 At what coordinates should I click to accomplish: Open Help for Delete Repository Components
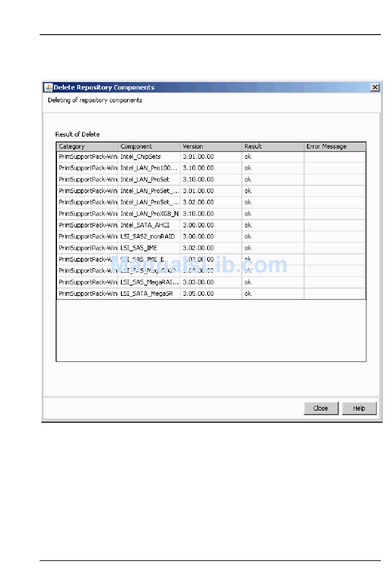tap(359, 408)
